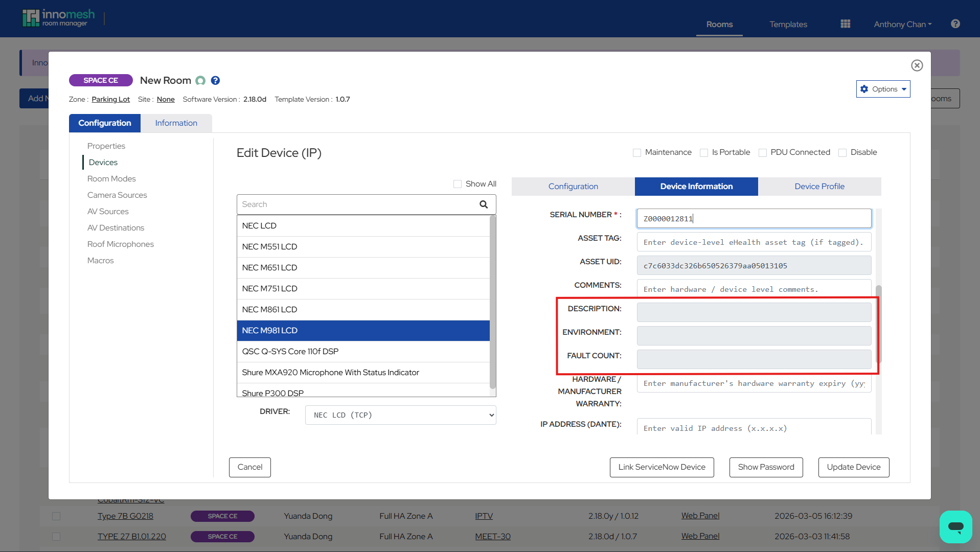980x552 pixels.
Task: Open the apps grid icon in navbar
Action: pos(845,24)
